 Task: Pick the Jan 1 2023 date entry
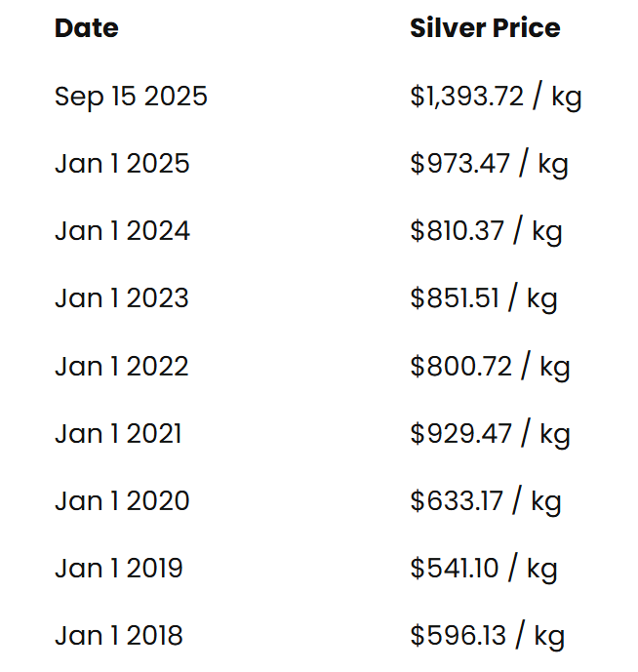click(x=121, y=298)
